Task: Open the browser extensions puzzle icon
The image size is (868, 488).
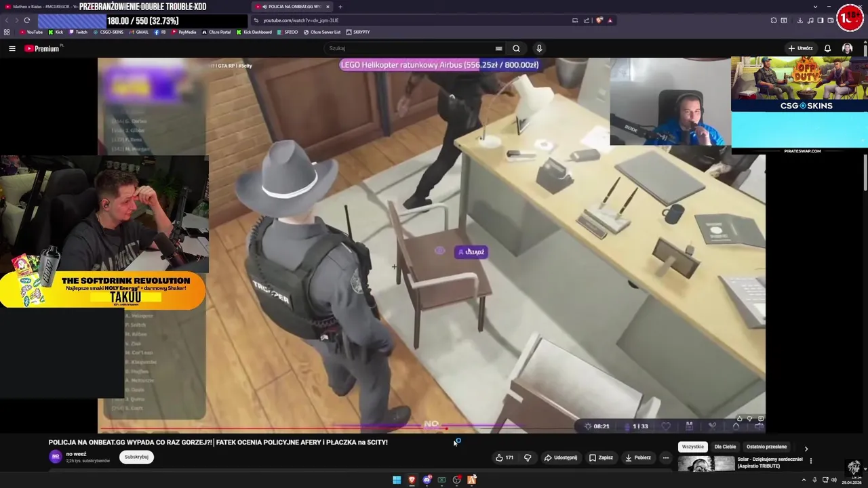Action: (774, 20)
